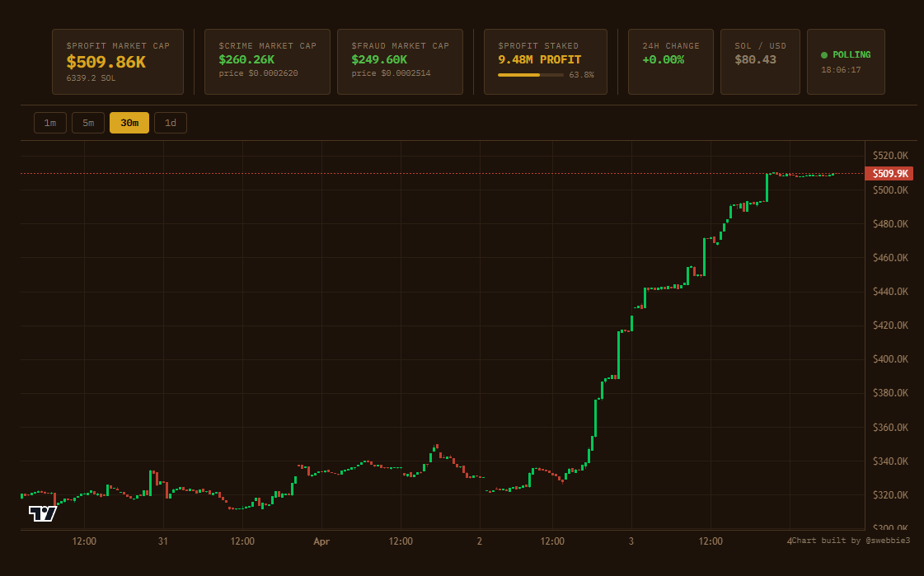924x576 pixels.
Task: Click the $400.0K price axis label
Action: (x=890, y=358)
